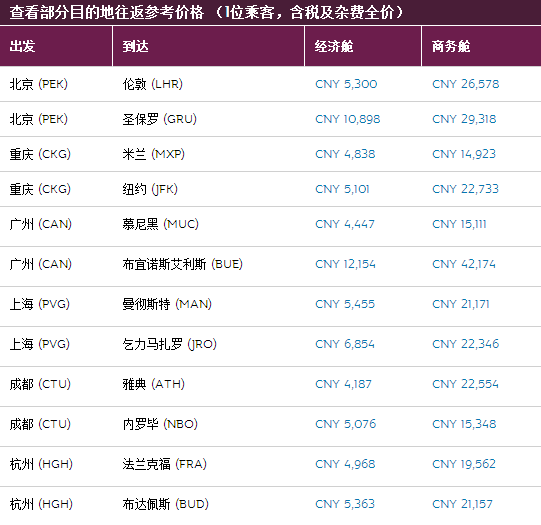Select business fare CNY 15,348
The width and height of the screenshot is (541, 525).
click(x=464, y=424)
